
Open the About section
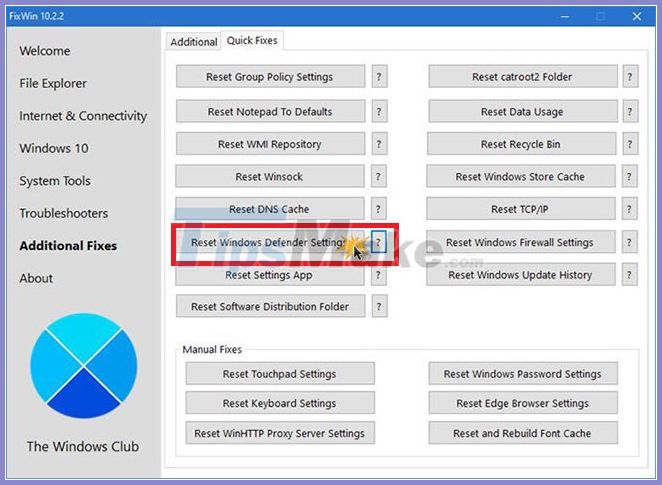(x=36, y=278)
